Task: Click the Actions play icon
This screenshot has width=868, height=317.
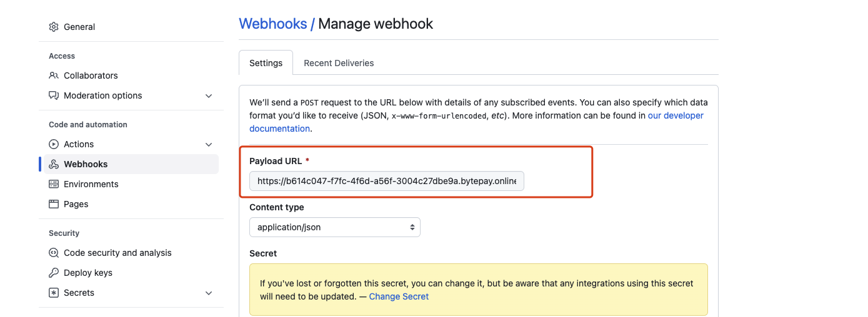Action: pos(54,144)
